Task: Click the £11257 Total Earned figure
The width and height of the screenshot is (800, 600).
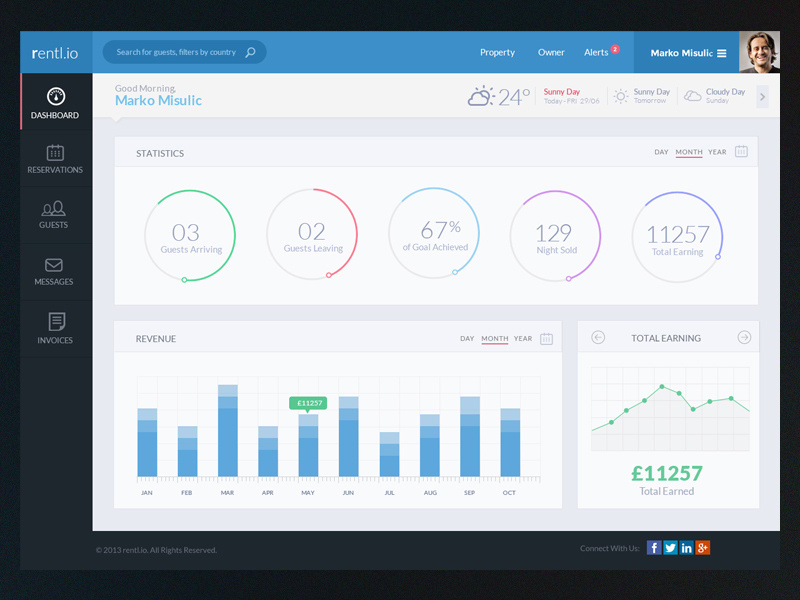Action: point(667,473)
